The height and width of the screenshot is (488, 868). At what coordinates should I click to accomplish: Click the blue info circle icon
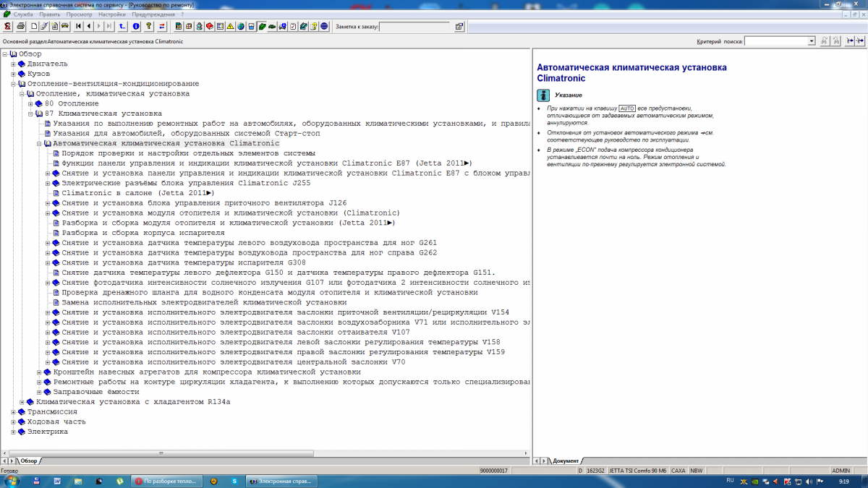(136, 27)
